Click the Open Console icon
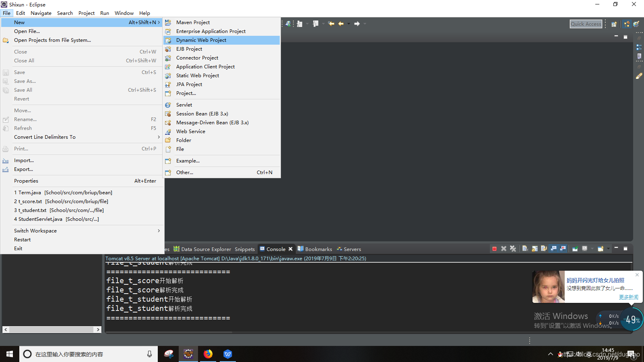Viewport: 644px width, 362px height. [x=601, y=249]
